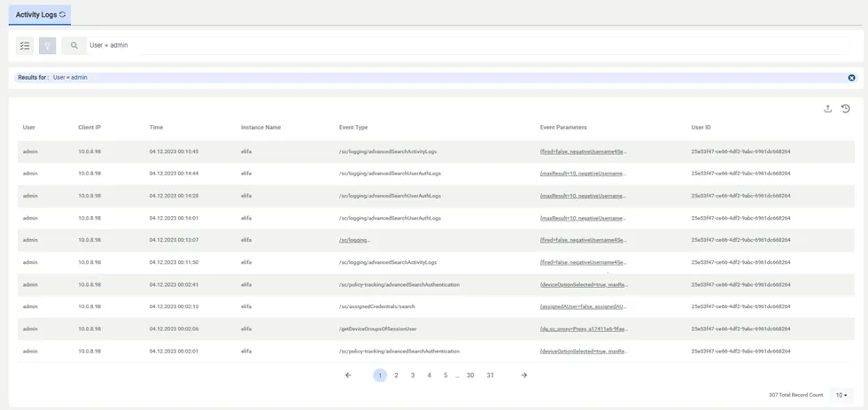868x410 pixels.
Task: Click the User ID column header
Action: pyautogui.click(x=701, y=128)
